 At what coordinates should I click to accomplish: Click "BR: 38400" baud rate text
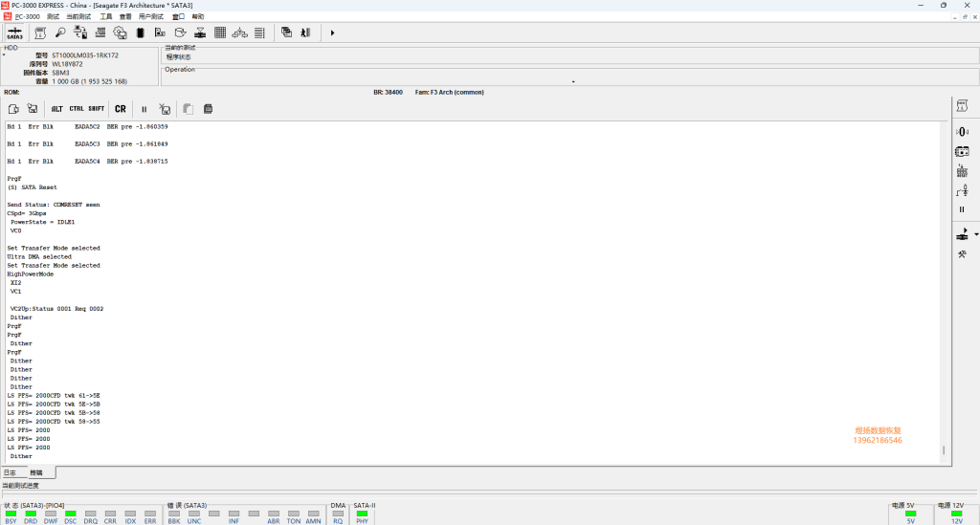(x=389, y=93)
